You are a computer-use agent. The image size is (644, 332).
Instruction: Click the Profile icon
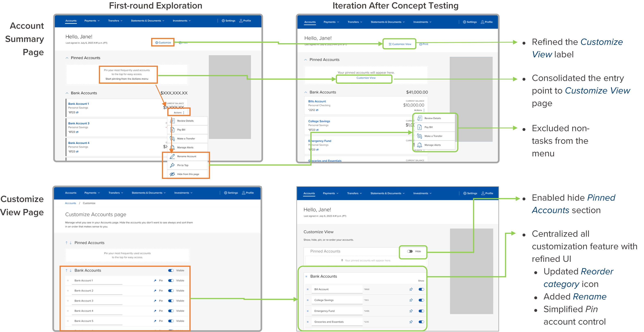[241, 21]
